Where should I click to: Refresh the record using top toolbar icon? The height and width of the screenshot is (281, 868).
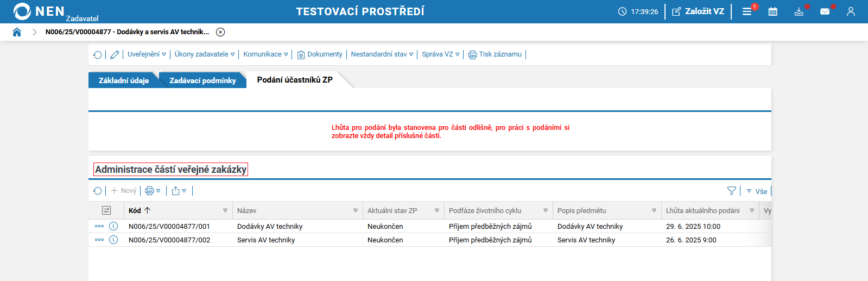(x=98, y=54)
